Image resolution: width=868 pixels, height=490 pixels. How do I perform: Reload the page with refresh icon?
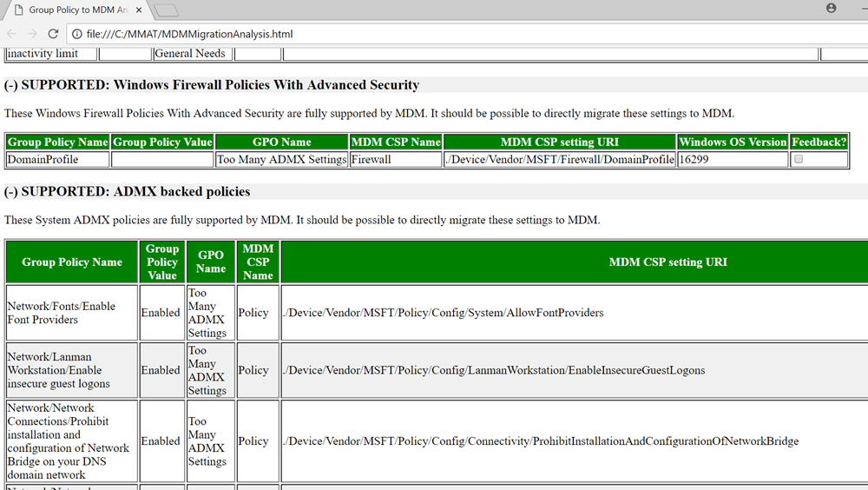pos(53,34)
